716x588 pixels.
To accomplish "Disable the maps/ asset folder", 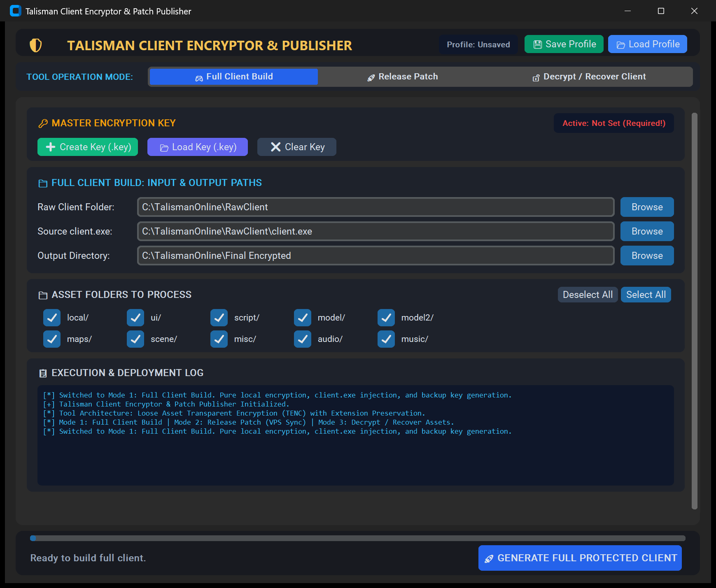I will [52, 339].
